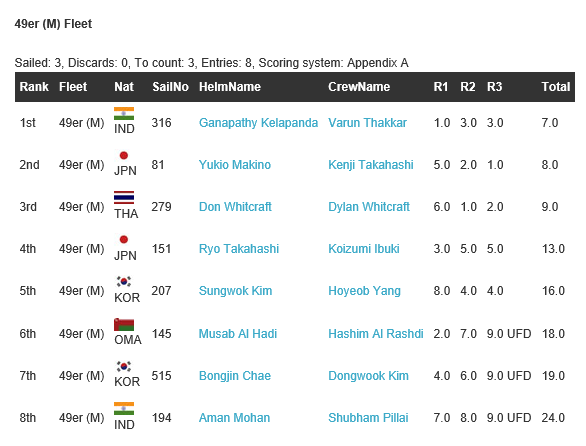Click the Thailand flag icon
Viewport: 586px width, 446px height.
click(x=124, y=197)
